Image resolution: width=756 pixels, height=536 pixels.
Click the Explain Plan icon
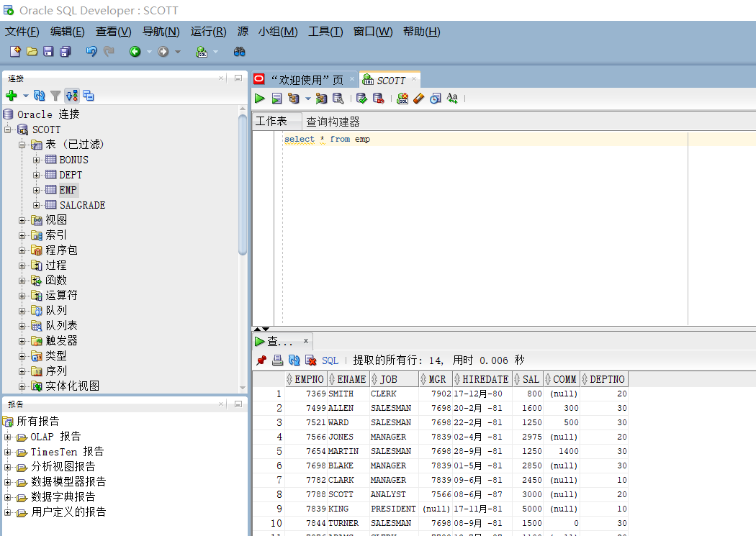point(293,99)
